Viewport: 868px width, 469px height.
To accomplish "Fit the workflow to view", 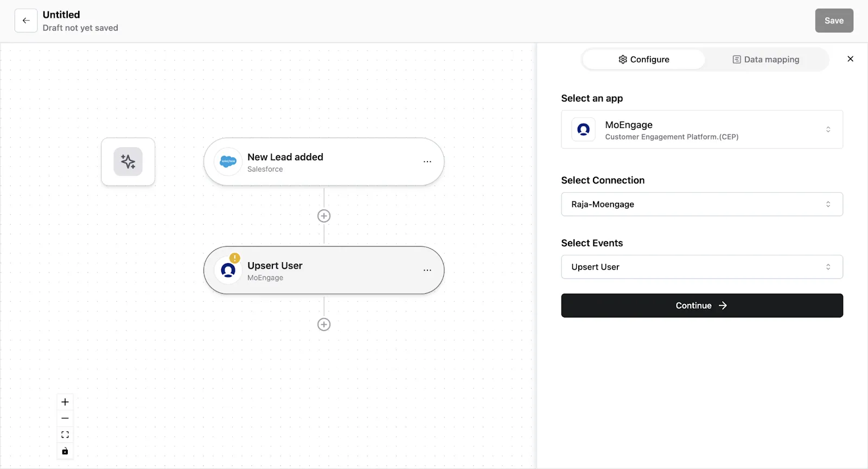I will click(65, 435).
